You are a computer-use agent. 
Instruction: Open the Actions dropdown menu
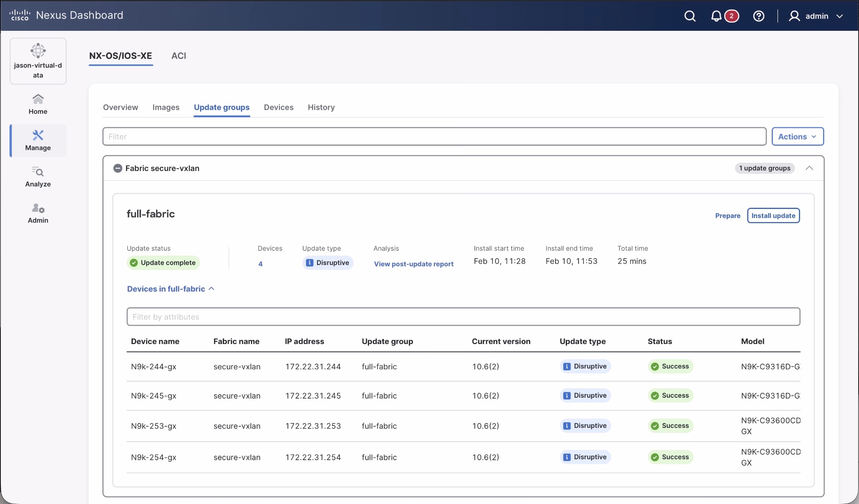(x=797, y=136)
